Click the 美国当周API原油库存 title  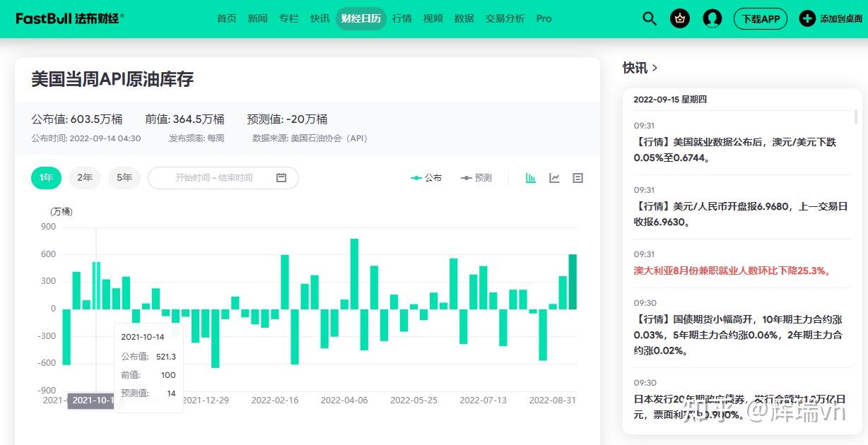pyautogui.click(x=112, y=79)
